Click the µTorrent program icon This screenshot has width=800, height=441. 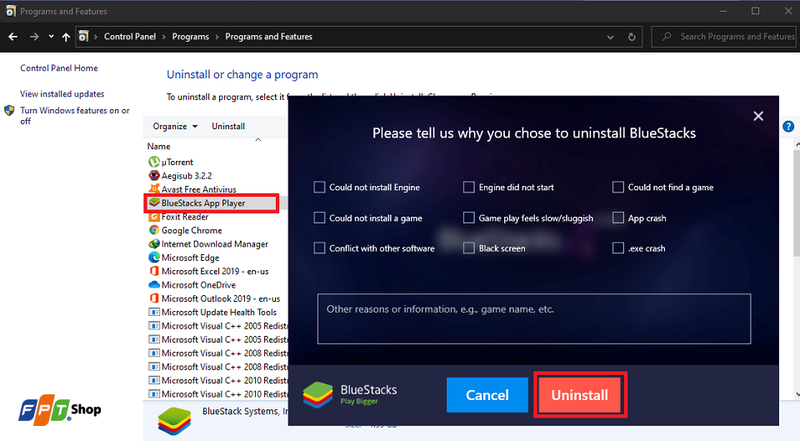(154, 162)
